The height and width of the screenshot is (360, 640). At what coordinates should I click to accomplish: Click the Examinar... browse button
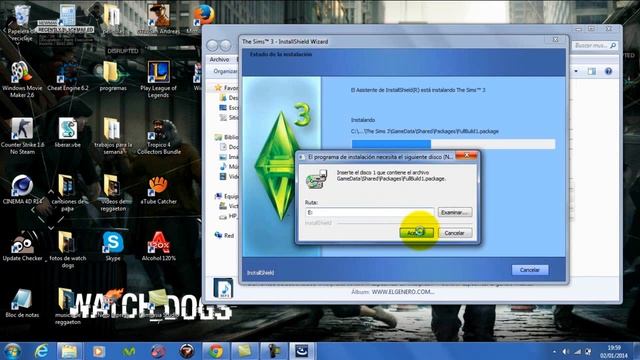455,212
